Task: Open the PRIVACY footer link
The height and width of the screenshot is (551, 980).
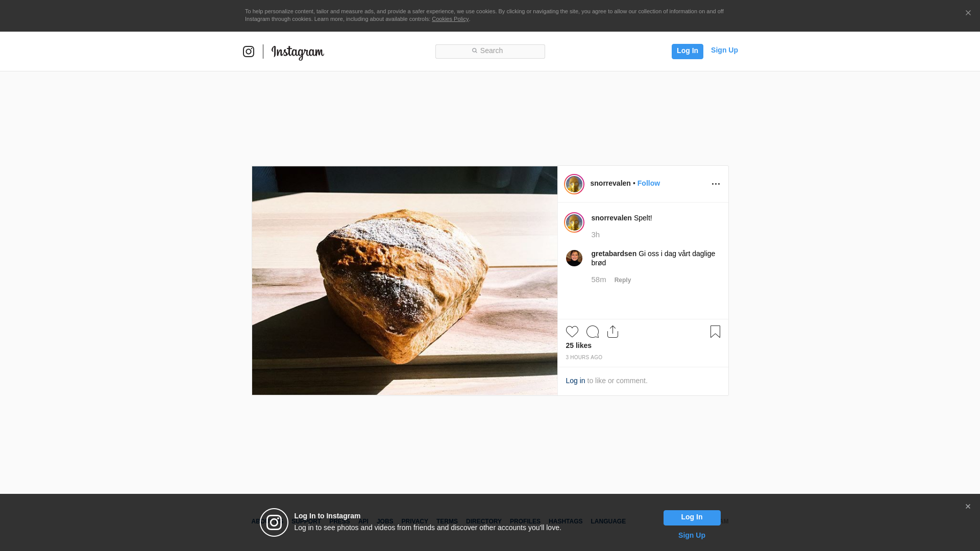Action: [414, 521]
